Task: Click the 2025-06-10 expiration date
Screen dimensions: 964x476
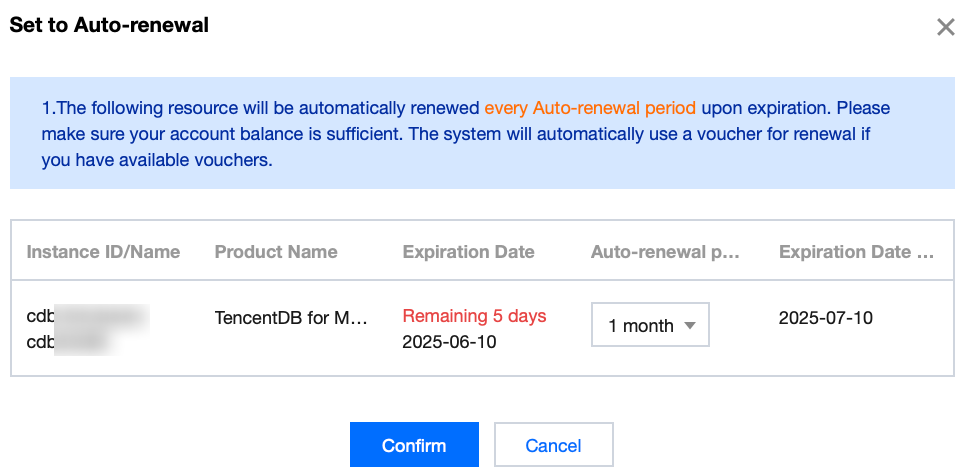Action: 449,342
